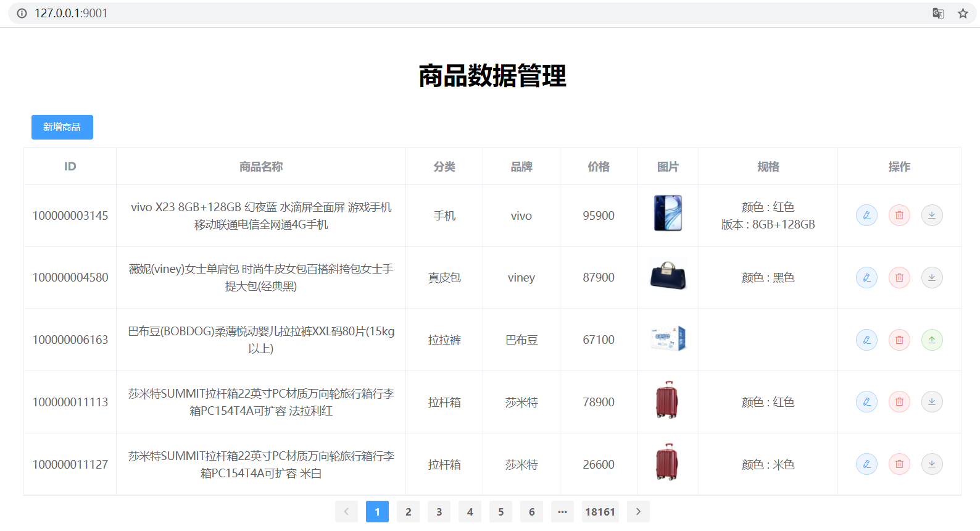Click download icon for vivo X23 row
980x531 pixels.
(932, 215)
